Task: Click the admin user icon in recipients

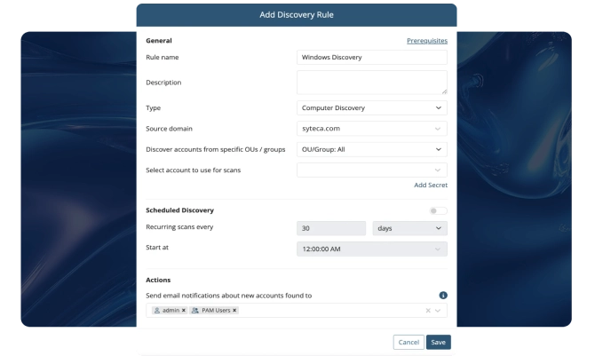Action: coord(156,310)
